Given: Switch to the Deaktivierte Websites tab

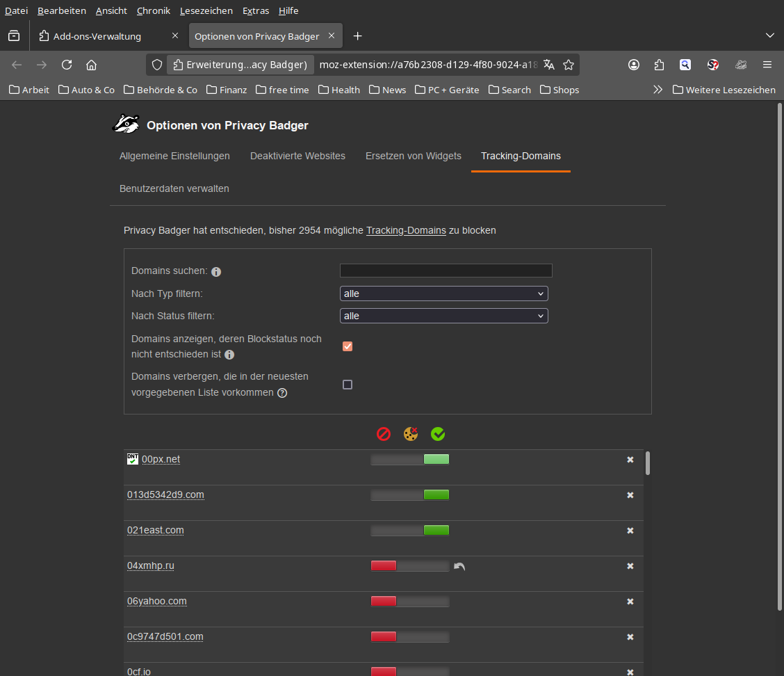Looking at the screenshot, I should click(x=297, y=156).
